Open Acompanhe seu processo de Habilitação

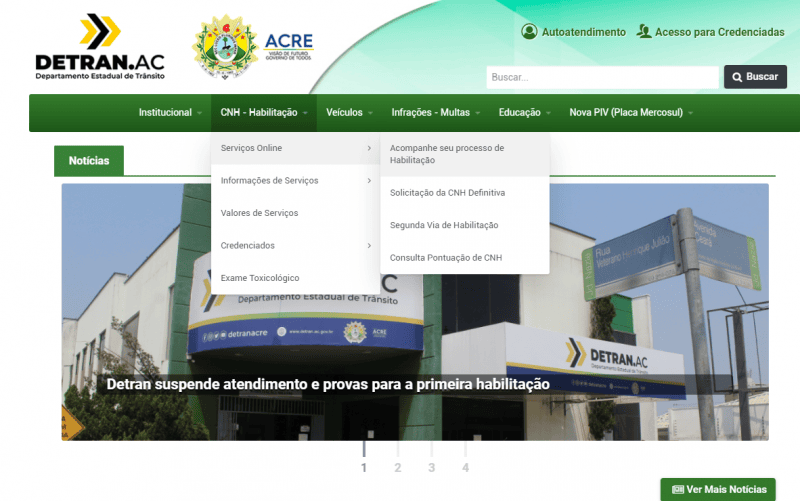[446, 154]
